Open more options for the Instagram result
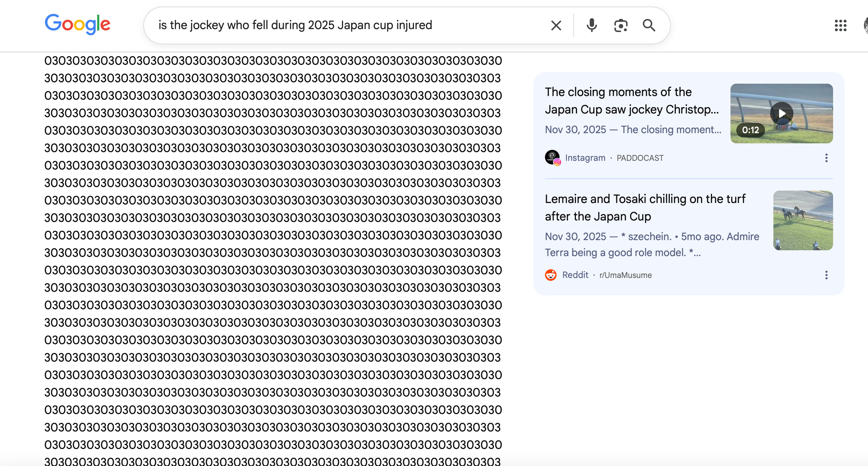Image resolution: width=868 pixels, height=466 pixels. (x=827, y=158)
